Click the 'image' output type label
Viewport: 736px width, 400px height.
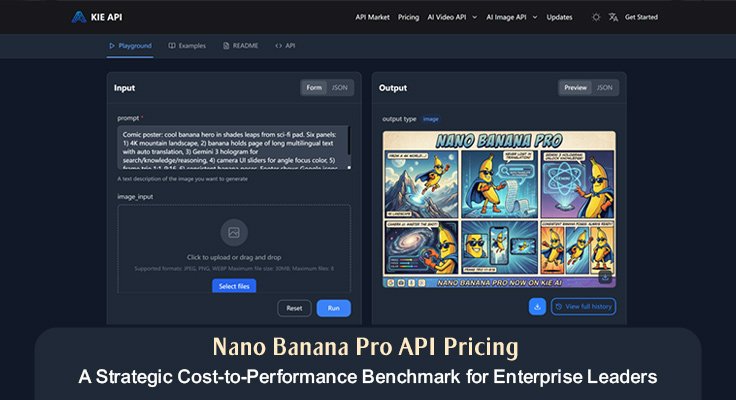[x=430, y=119]
